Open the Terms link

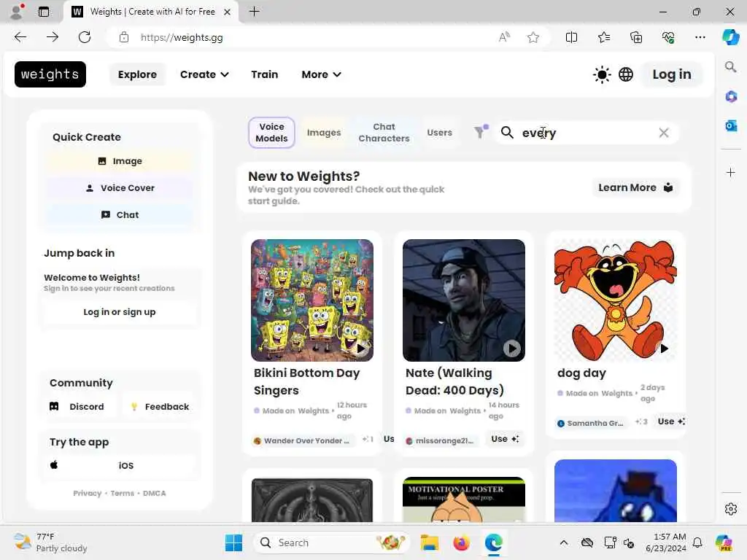(x=123, y=494)
